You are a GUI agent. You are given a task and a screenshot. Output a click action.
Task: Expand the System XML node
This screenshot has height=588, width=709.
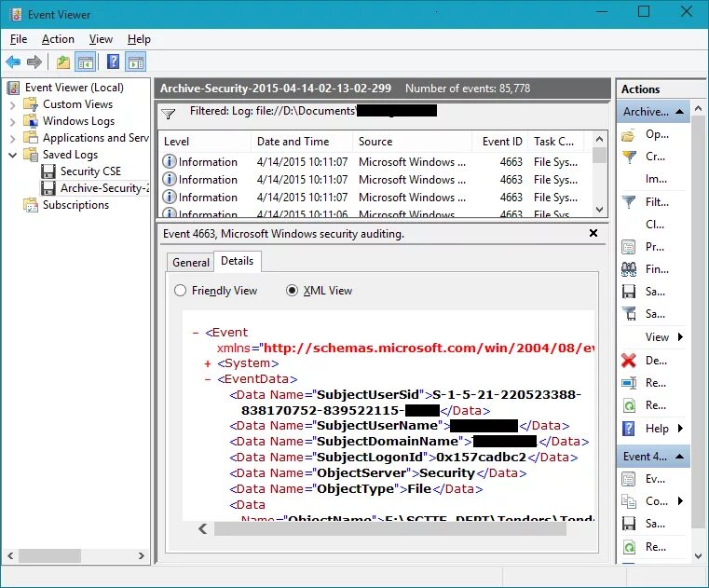pyautogui.click(x=208, y=363)
